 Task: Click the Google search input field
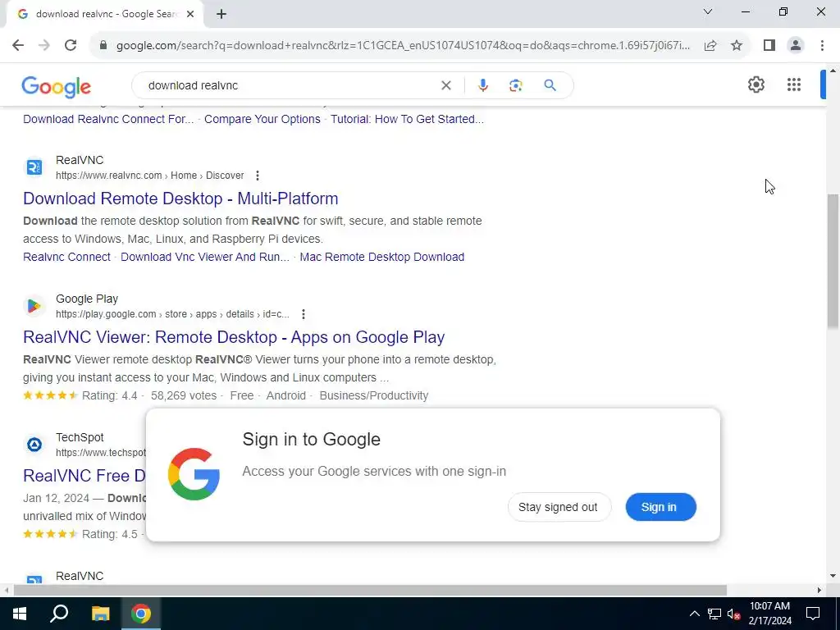click(x=292, y=85)
